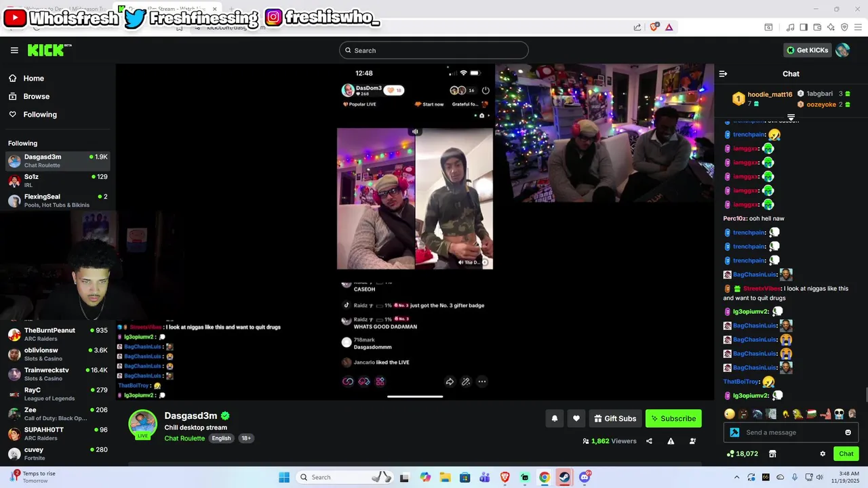Click the Kick search field
Image resolution: width=868 pixels, height=488 pixels.
[x=434, y=50]
